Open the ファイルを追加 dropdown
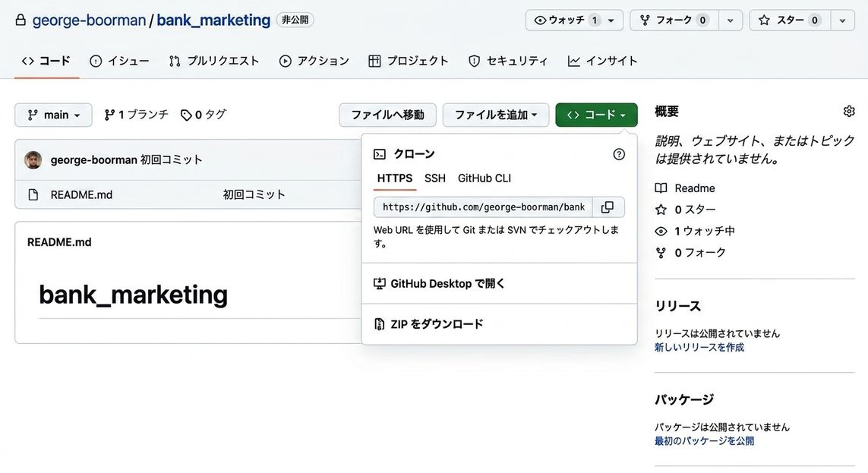This screenshot has width=868, height=473. click(496, 115)
